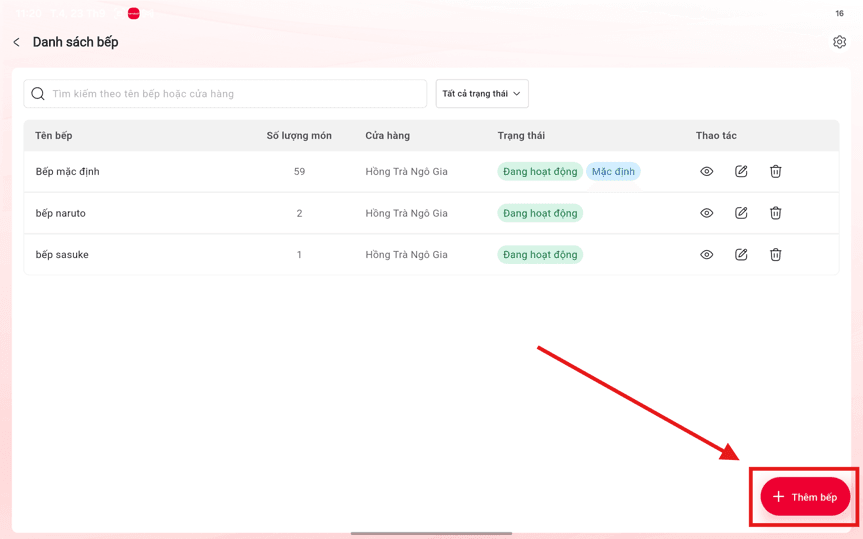Viewport: 863px width, 539px height.
Task: Add a kitchen with Thêm bếp button
Action: coord(805,497)
